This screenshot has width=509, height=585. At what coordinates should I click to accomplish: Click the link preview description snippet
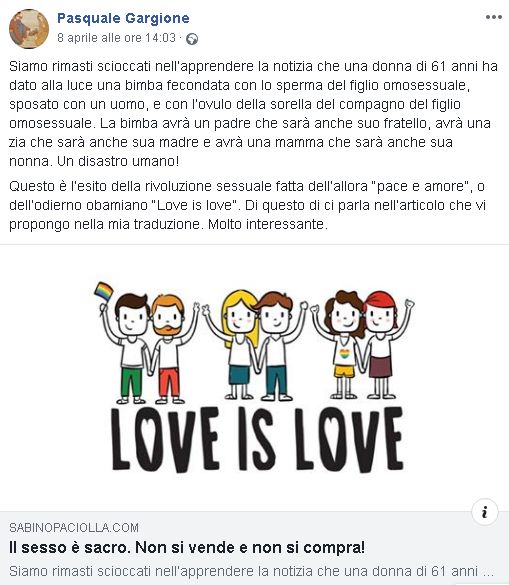[x=252, y=571]
